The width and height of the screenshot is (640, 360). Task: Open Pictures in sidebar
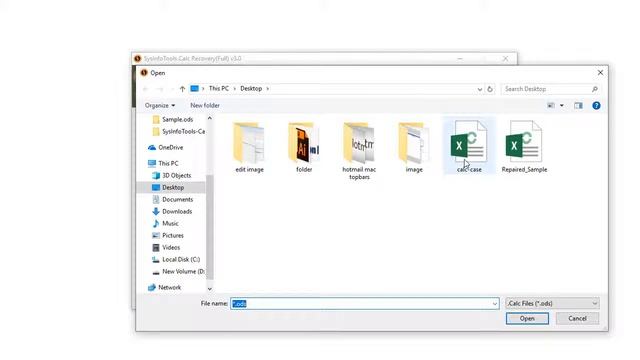click(168, 236)
